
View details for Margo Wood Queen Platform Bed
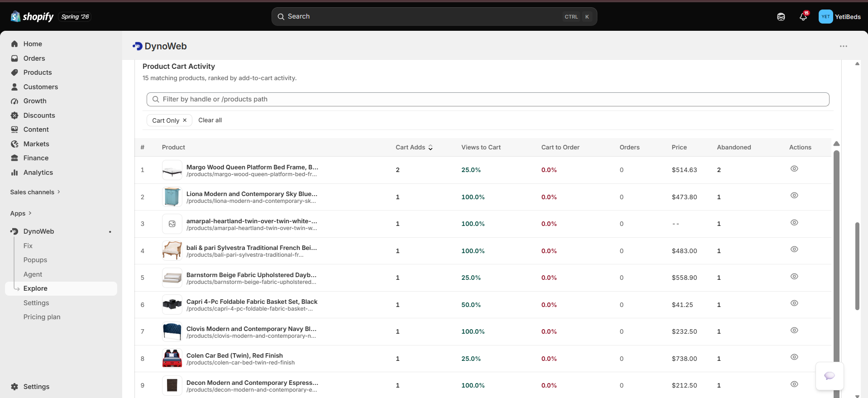(x=794, y=168)
